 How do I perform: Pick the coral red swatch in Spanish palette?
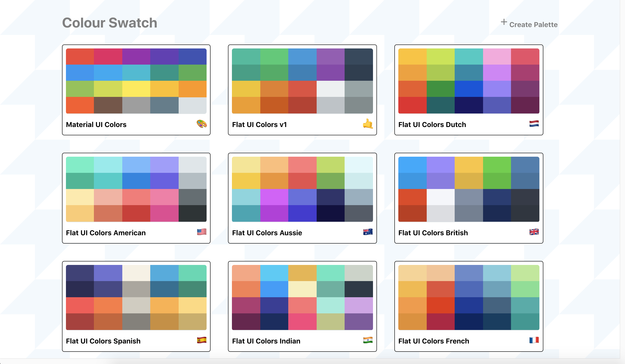[x=80, y=306]
